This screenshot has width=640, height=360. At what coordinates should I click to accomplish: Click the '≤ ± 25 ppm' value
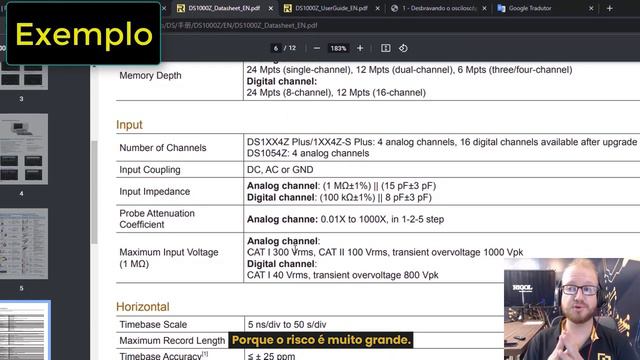271,356
